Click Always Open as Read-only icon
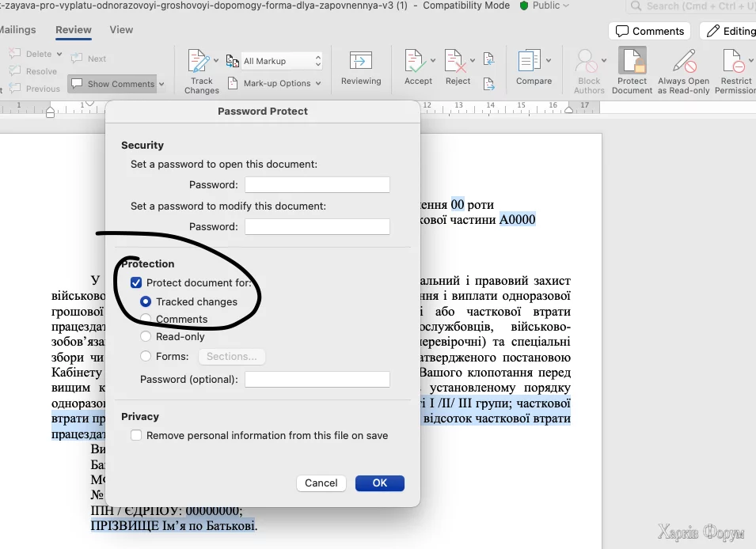 (683, 62)
